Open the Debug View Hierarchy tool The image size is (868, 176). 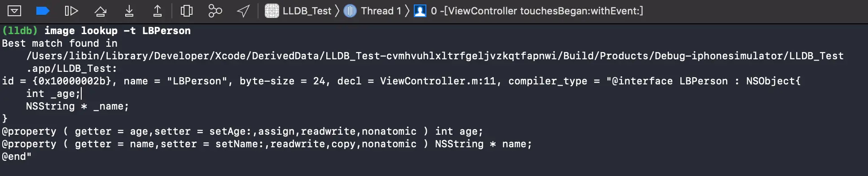186,11
